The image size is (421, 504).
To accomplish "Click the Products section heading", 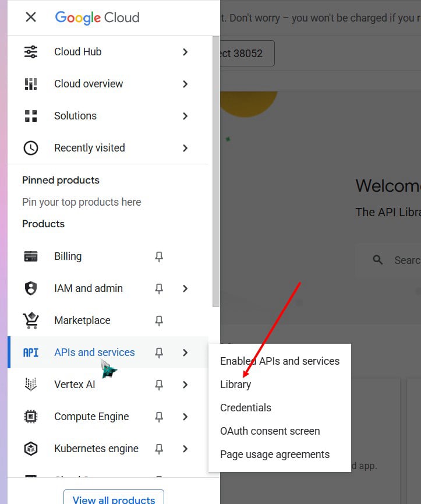I will (43, 224).
